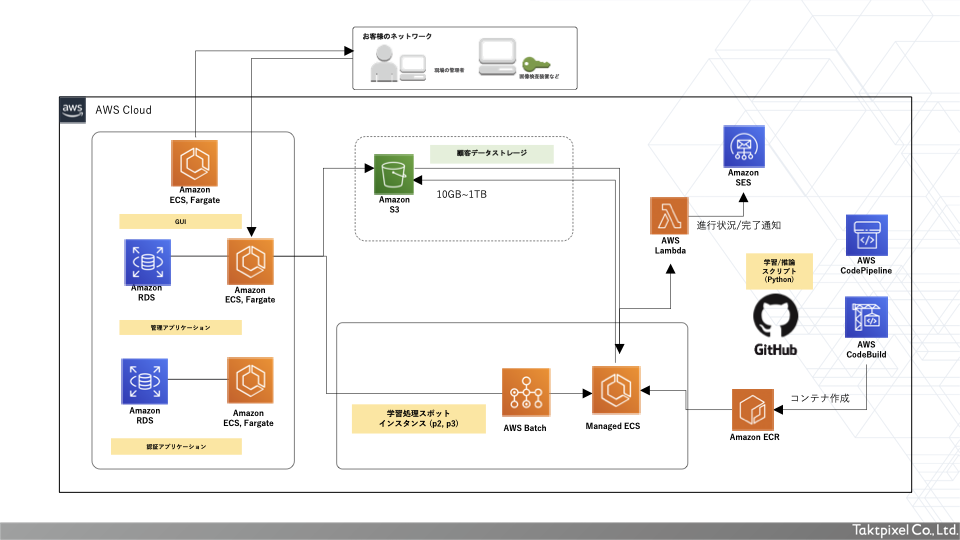Click the 'Amazon SES' caption
The width and height of the screenshot is (960, 540).
[x=743, y=178]
